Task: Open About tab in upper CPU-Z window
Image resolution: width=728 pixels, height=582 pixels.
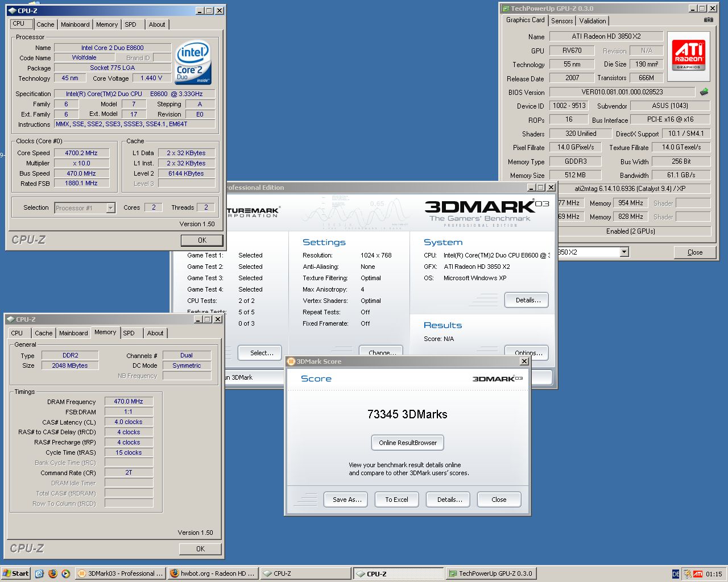Action: coord(157,24)
